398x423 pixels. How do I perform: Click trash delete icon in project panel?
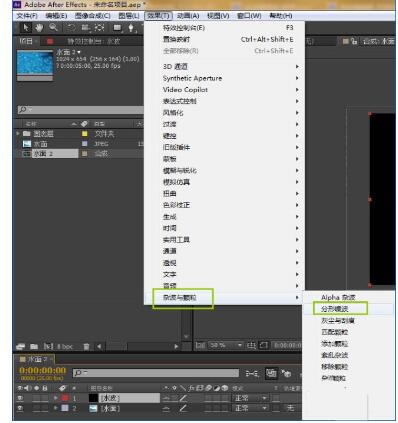(x=86, y=347)
